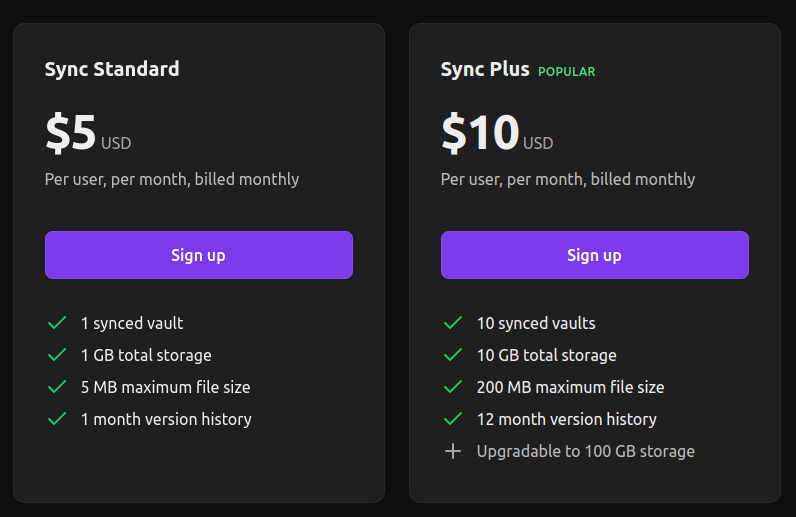Click the checkmark beside 10 synced vaults

click(453, 323)
